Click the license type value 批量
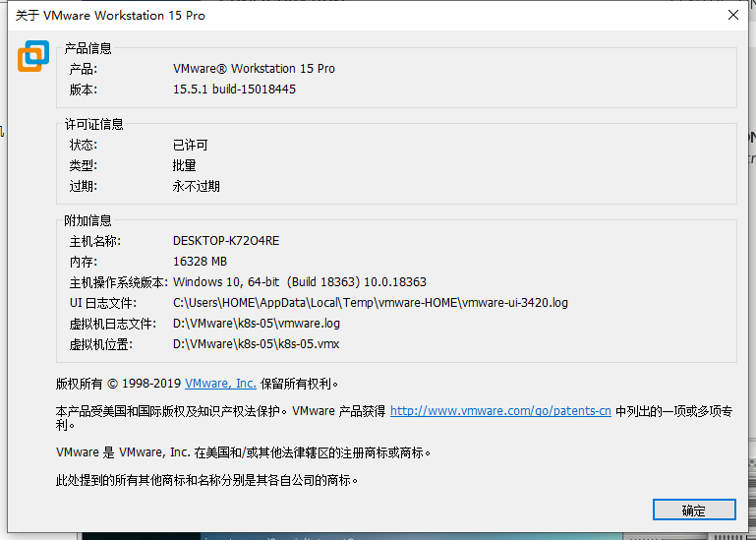Screen dimensions: 756x540 pyautogui.click(x=184, y=165)
